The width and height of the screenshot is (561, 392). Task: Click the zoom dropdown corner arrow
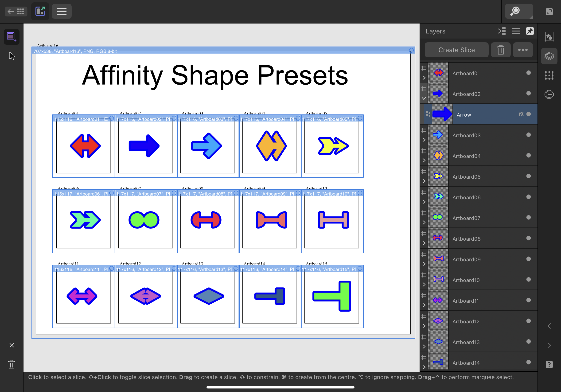pyautogui.click(x=529, y=12)
